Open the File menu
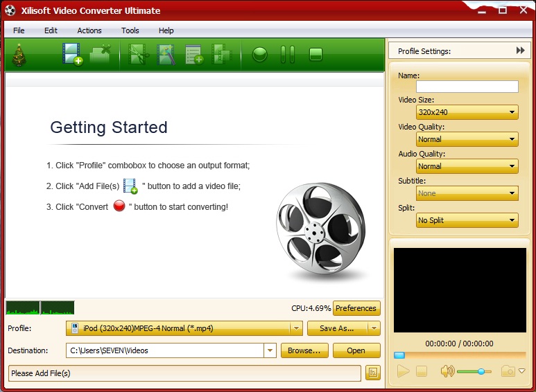Image resolution: width=536 pixels, height=392 pixels. point(19,30)
